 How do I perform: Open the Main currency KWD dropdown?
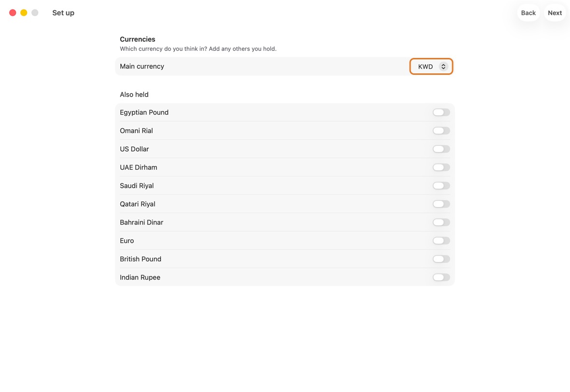coord(431,67)
